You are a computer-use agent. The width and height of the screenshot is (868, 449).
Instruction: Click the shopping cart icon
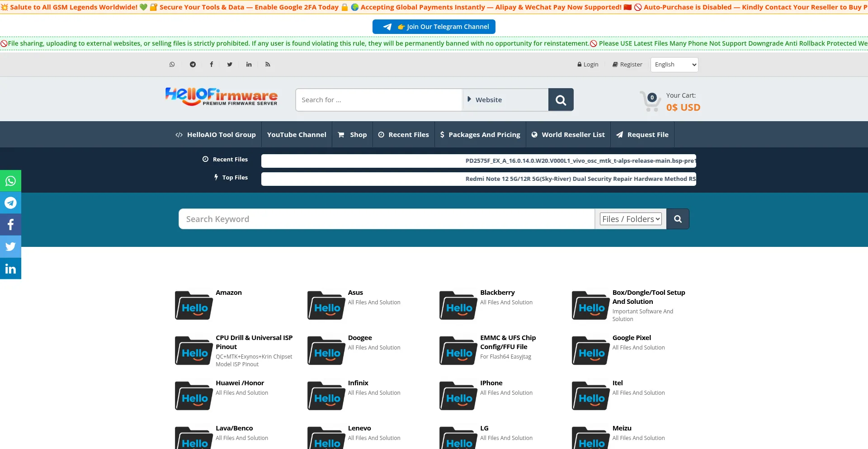(650, 101)
